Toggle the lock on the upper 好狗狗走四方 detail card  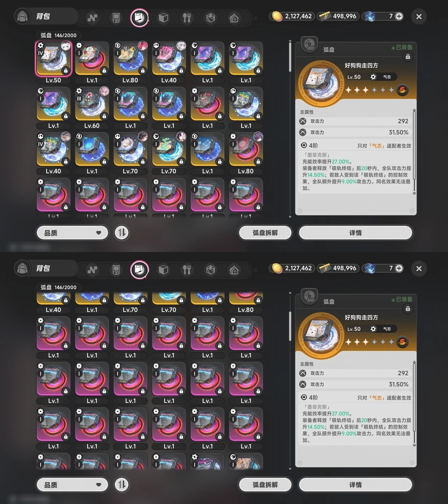(408, 57)
